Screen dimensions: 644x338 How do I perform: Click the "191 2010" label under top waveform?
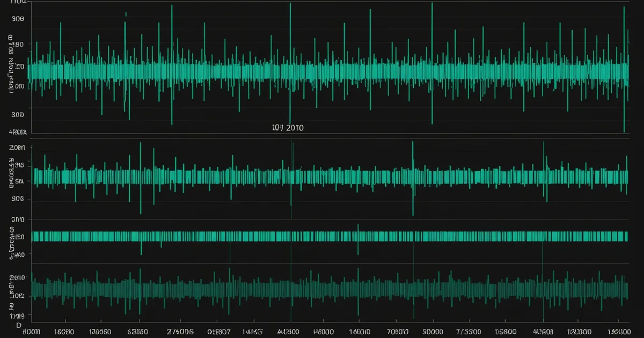click(x=288, y=128)
